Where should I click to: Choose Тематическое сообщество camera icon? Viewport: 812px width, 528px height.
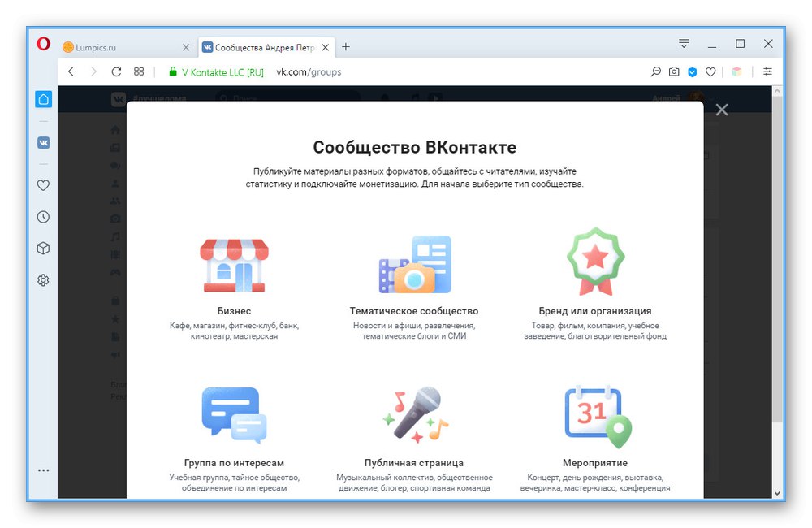(x=415, y=264)
